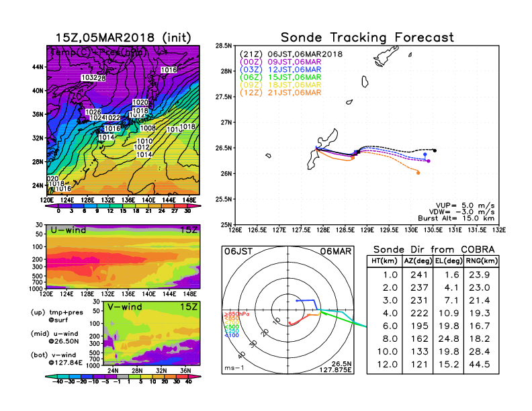Click the "127.875E" hodograph location label
The height and width of the screenshot is (411, 532).
[x=335, y=370]
